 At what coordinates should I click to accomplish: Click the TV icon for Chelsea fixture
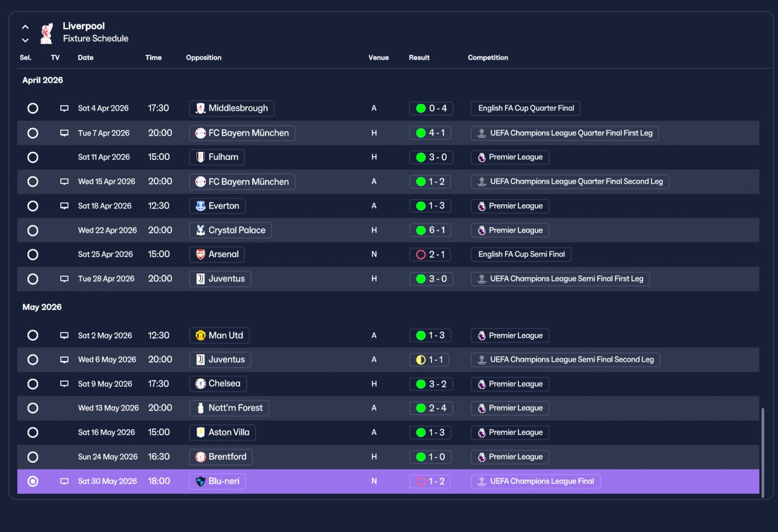(64, 384)
